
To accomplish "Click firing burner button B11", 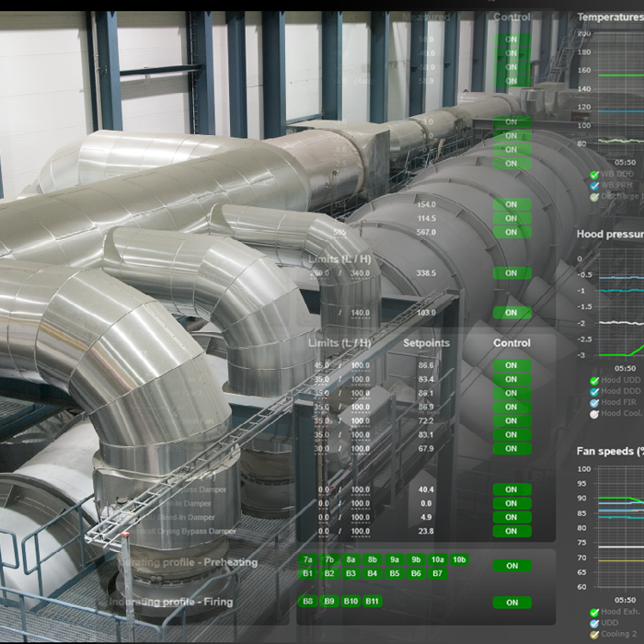I will (x=372, y=602).
